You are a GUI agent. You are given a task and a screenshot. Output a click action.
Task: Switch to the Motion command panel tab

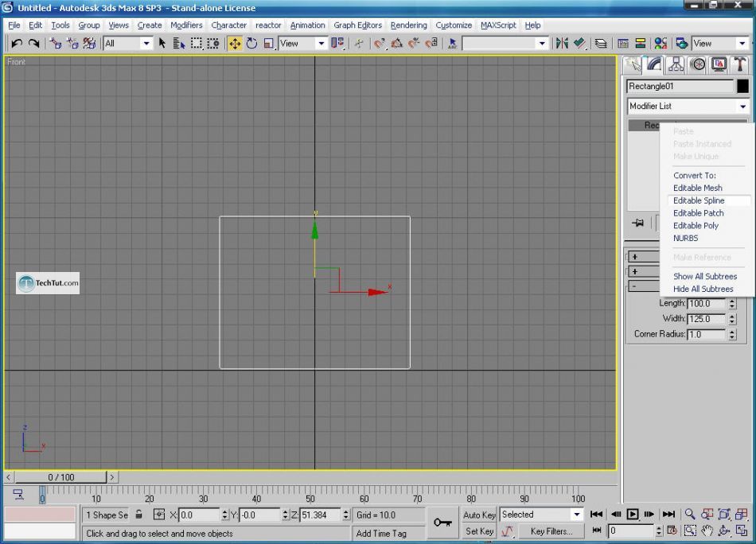point(698,65)
